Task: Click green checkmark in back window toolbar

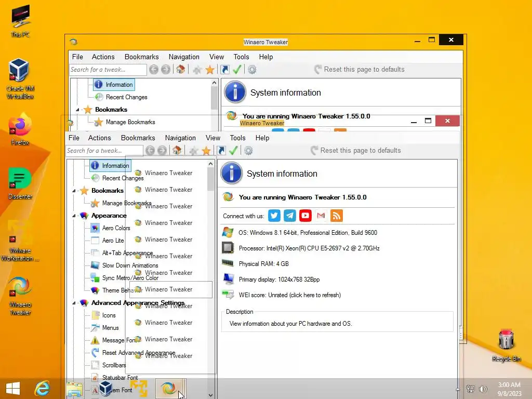Action: [x=237, y=69]
